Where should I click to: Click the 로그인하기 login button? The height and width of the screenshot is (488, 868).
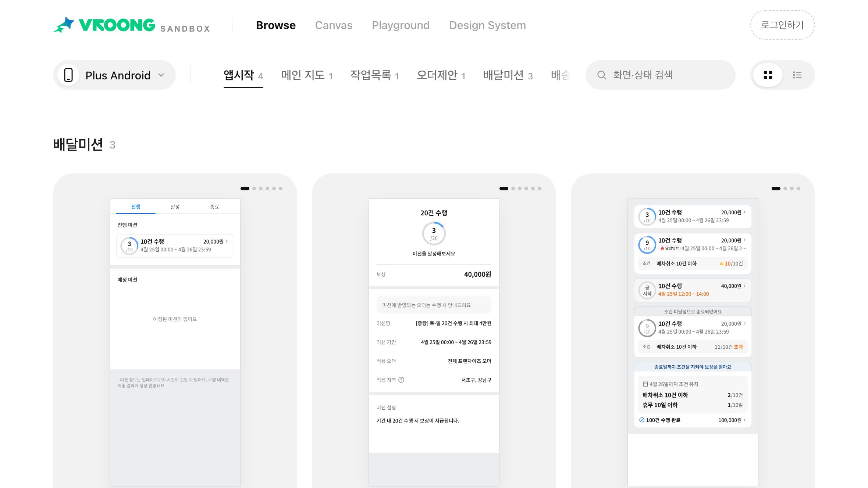tap(782, 25)
